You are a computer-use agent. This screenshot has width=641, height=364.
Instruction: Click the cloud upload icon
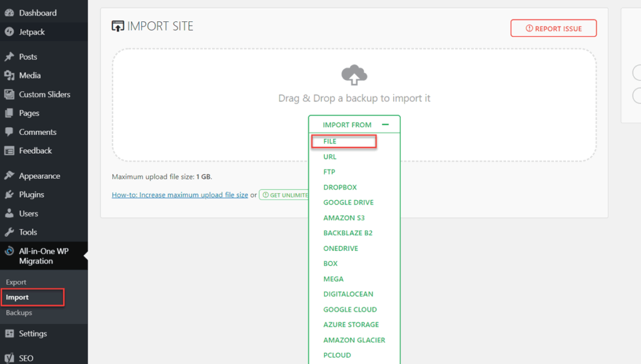pos(354,75)
